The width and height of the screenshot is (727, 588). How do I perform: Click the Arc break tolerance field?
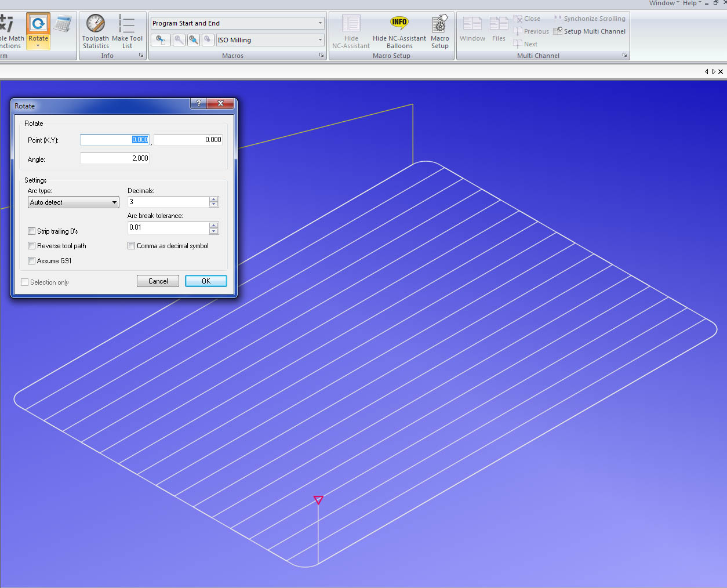click(169, 227)
